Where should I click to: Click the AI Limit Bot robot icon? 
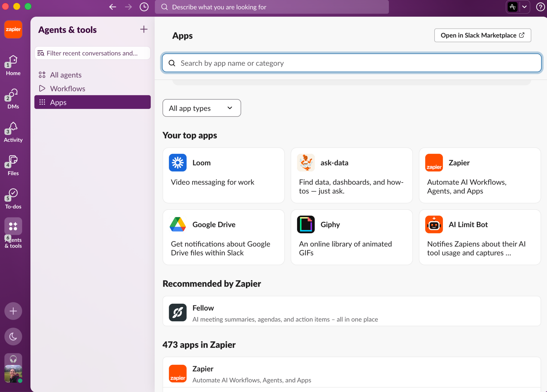coord(434,224)
